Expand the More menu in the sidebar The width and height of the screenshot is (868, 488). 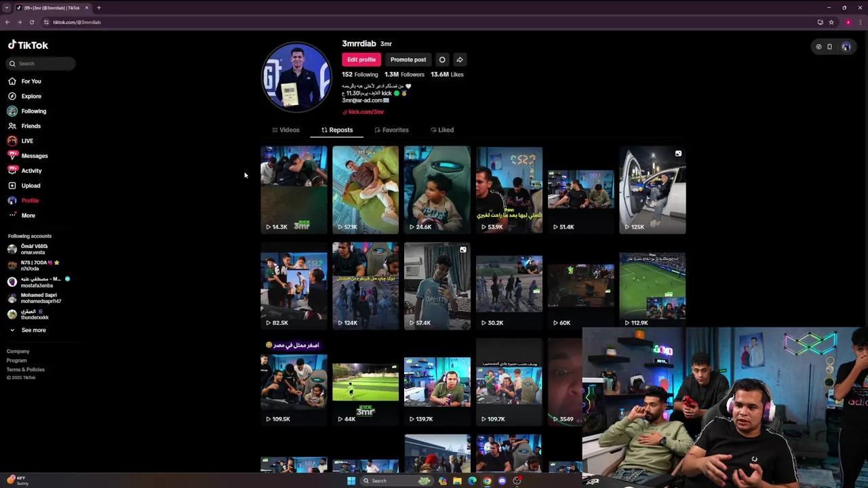click(22, 216)
